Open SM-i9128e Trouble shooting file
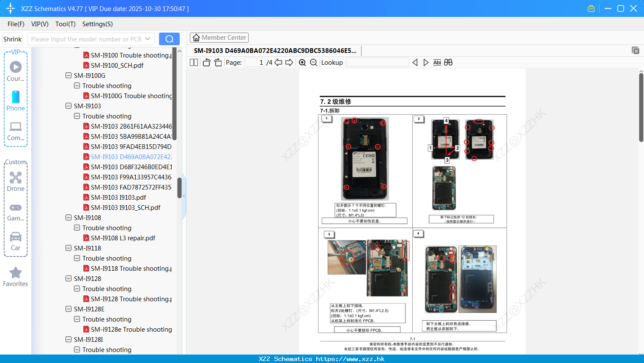This screenshot has width=644, height=363. pos(131,329)
